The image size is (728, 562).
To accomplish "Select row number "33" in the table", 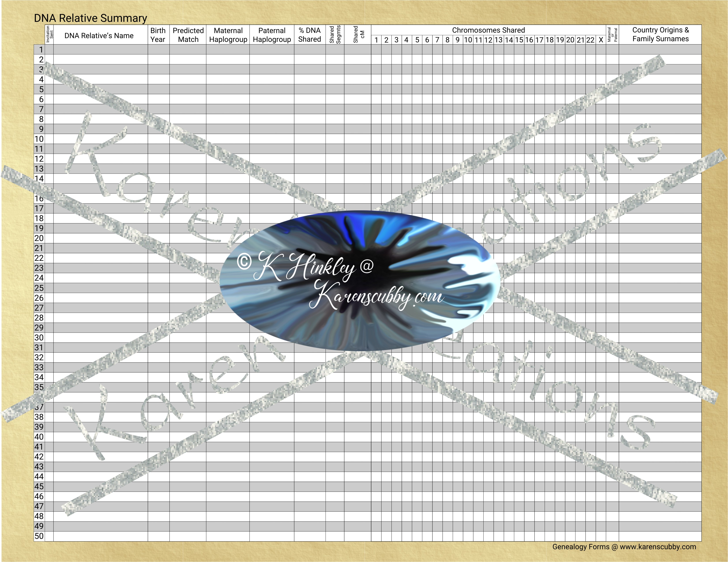I will (39, 368).
